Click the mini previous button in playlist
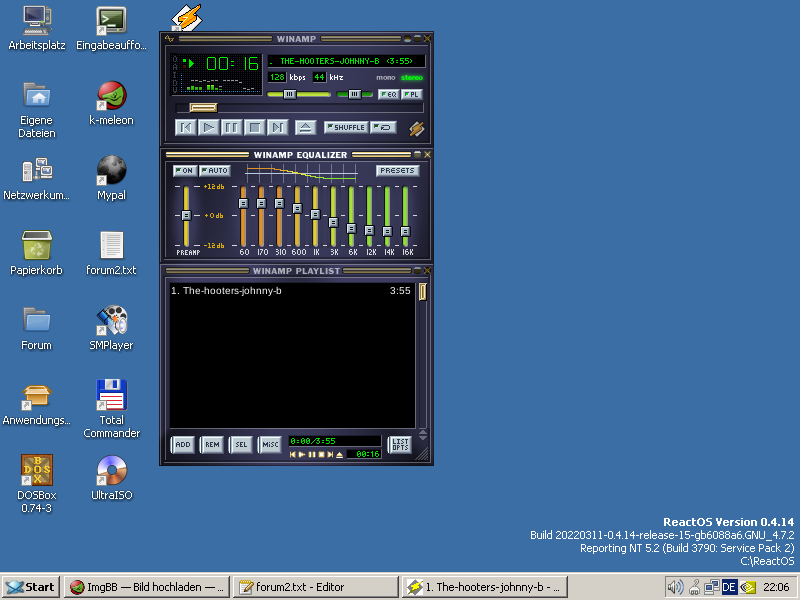This screenshot has width=800, height=600. (x=293, y=455)
